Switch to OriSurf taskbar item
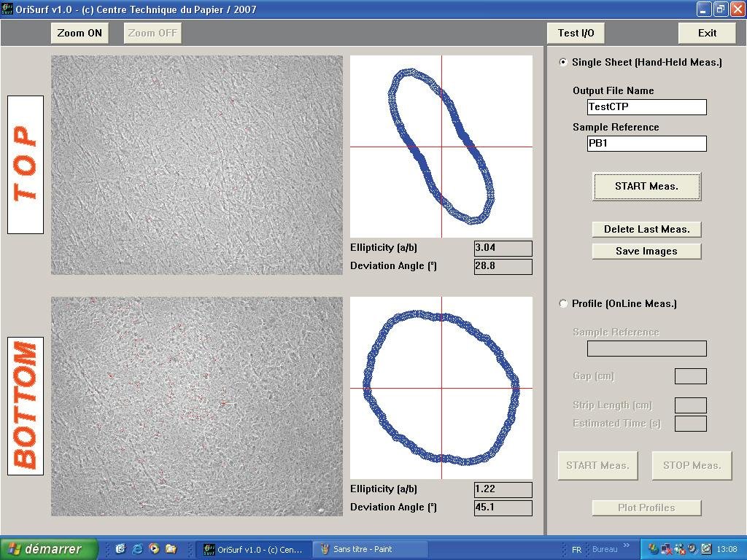The image size is (747, 560). [x=252, y=549]
